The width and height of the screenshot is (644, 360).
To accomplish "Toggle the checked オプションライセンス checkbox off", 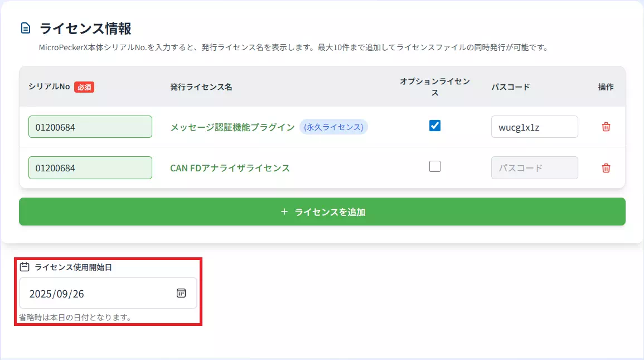I will (434, 126).
